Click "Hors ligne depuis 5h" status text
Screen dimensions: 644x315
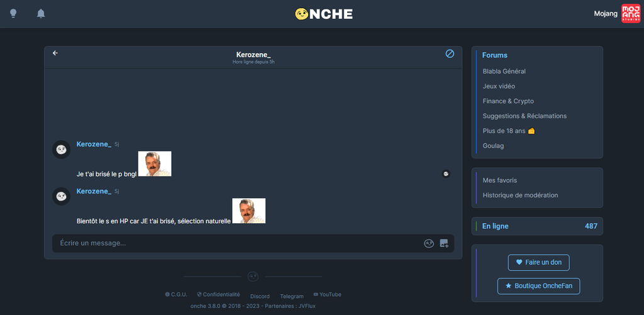pyautogui.click(x=253, y=62)
